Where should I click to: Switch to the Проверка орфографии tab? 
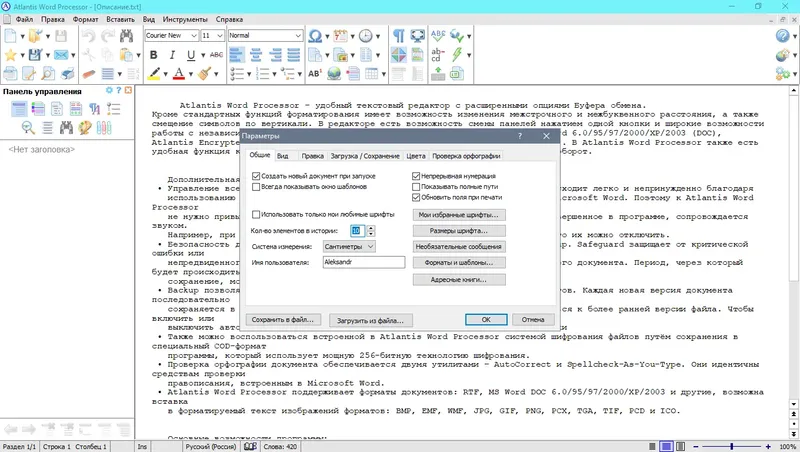click(x=466, y=156)
